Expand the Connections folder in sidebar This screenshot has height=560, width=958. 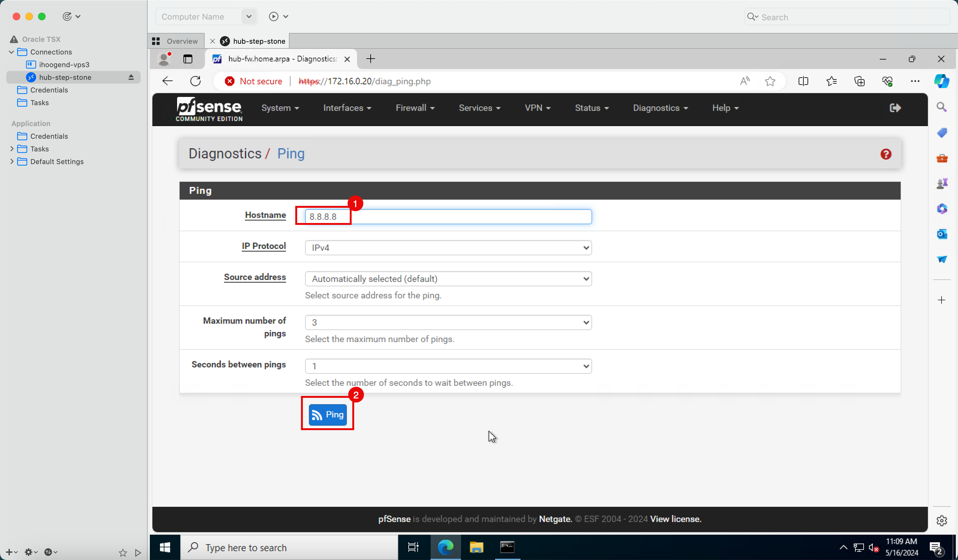(12, 51)
